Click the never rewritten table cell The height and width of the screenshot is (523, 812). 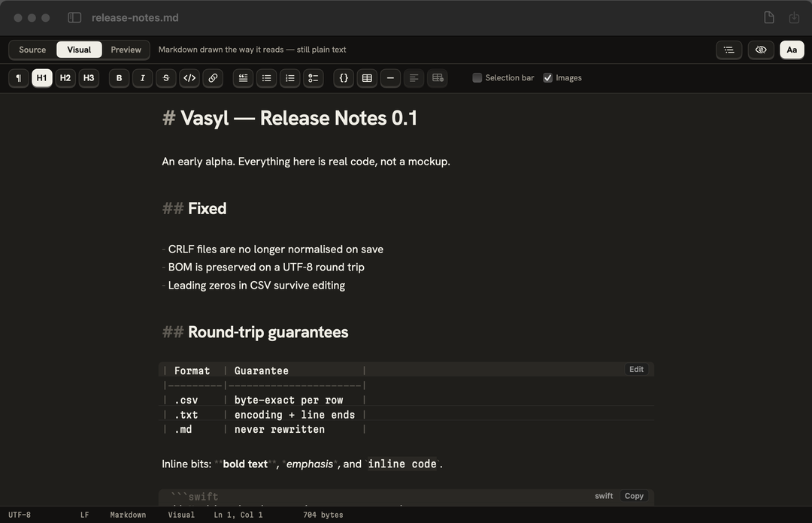[280, 429]
